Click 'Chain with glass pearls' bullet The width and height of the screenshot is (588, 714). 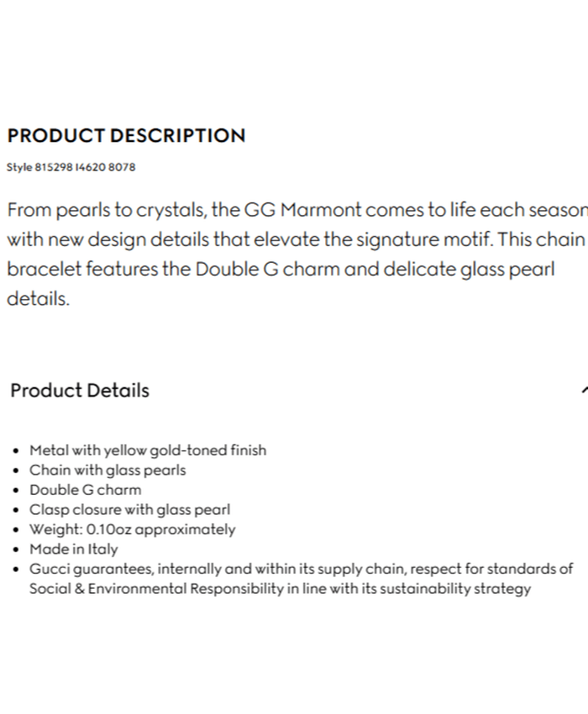[108, 470]
